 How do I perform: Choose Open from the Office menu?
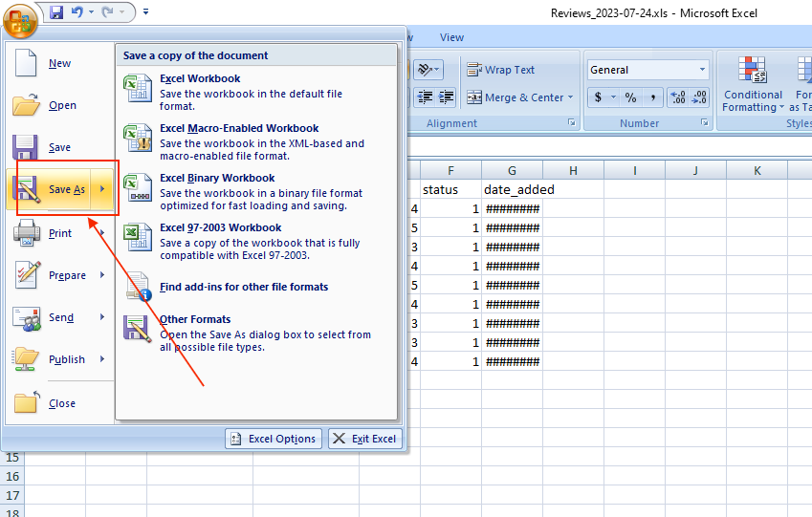(x=59, y=105)
